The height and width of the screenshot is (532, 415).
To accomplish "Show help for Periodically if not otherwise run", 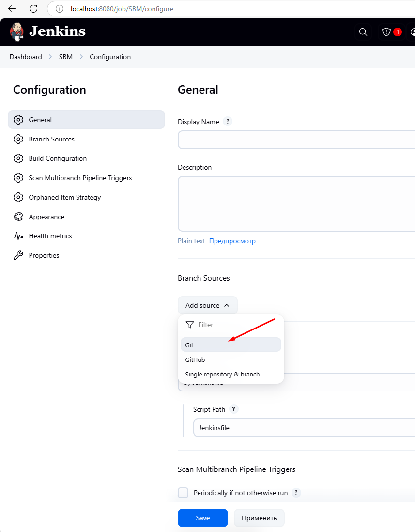I will (296, 493).
